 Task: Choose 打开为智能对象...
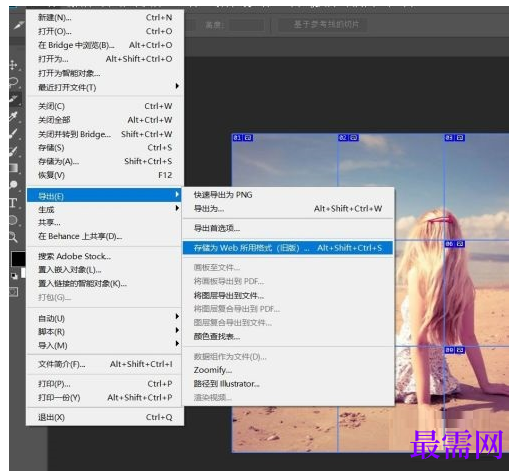coord(105,73)
